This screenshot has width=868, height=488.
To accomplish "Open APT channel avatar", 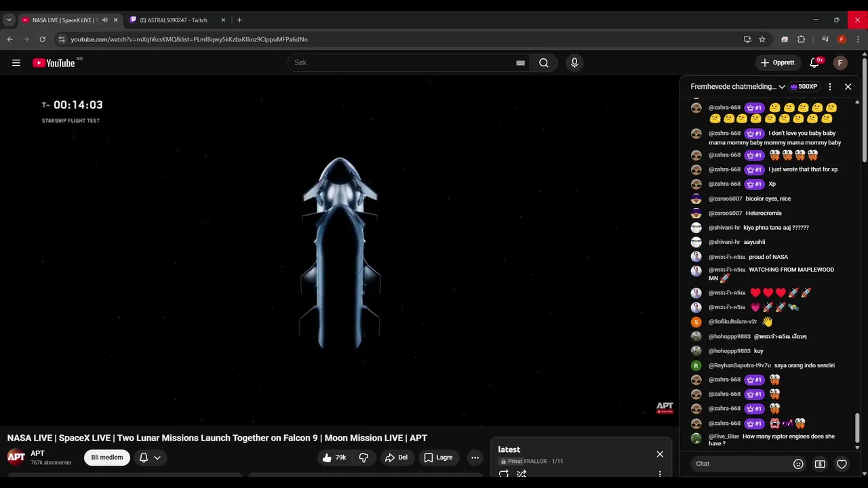I will 16,457.
